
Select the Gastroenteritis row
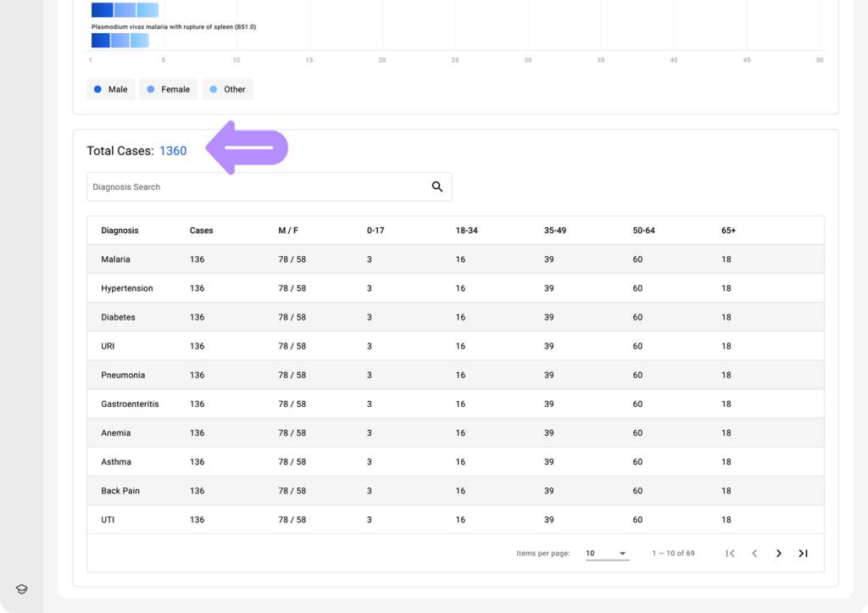point(455,404)
